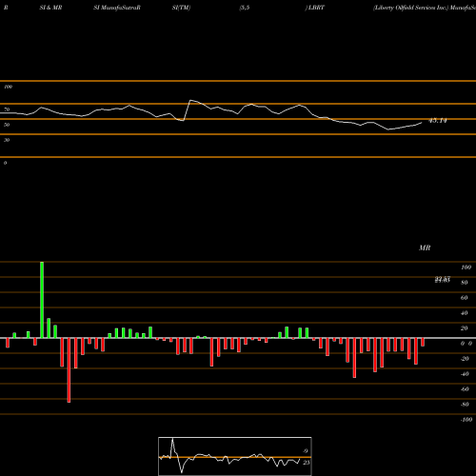Screen dimensions: 476x476
Task: Click the 70 level label in RSI panel
Action: [x=7, y=109]
